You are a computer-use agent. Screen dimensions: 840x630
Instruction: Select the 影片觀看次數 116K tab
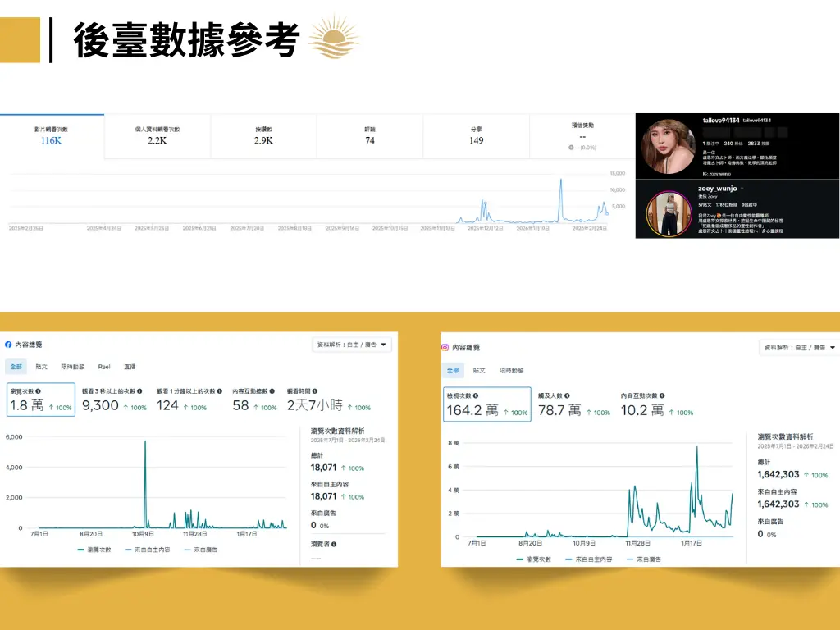tap(52, 136)
